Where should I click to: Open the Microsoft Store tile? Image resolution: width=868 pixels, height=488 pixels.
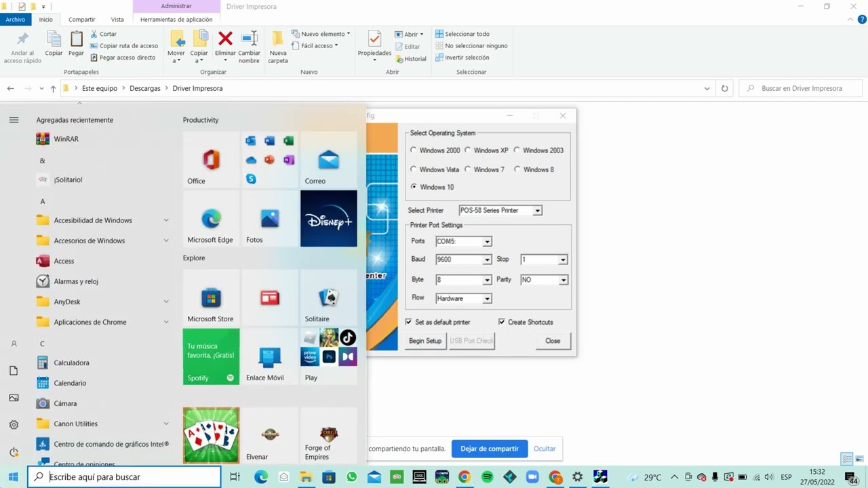[211, 298]
